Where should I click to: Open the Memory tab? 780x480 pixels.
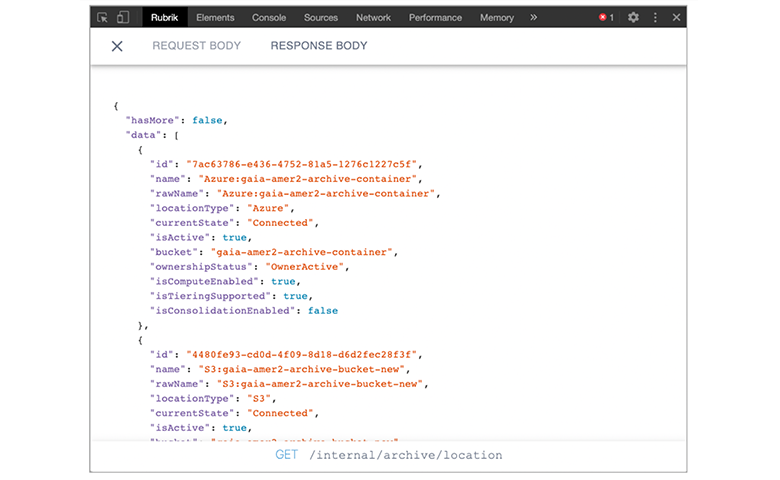tap(496, 17)
